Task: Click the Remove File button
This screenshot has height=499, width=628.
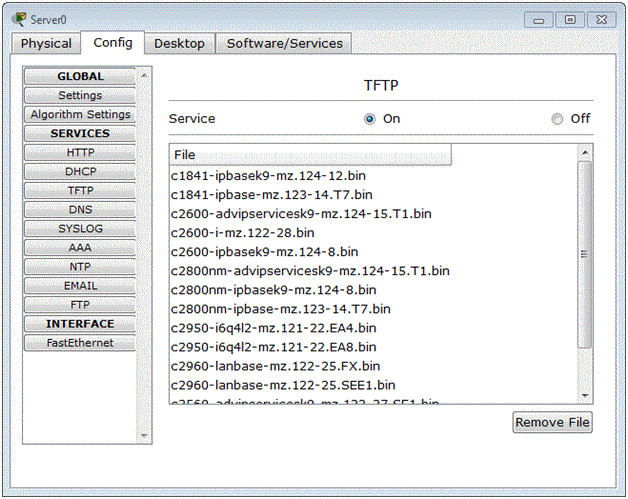Action: tap(552, 422)
